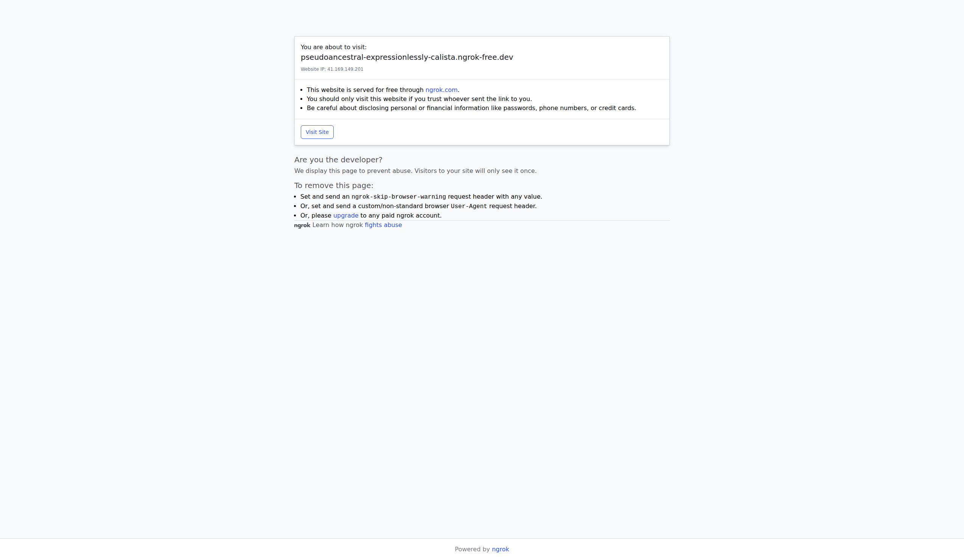Click the 'This website is served for free' text
The height and width of the screenshot is (560, 964).
[365, 90]
